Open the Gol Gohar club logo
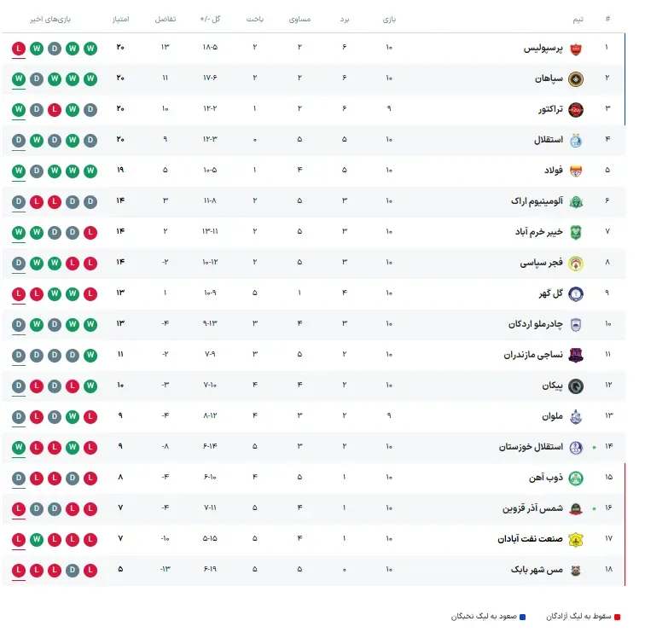This screenshot has width=645, height=644. tap(576, 294)
